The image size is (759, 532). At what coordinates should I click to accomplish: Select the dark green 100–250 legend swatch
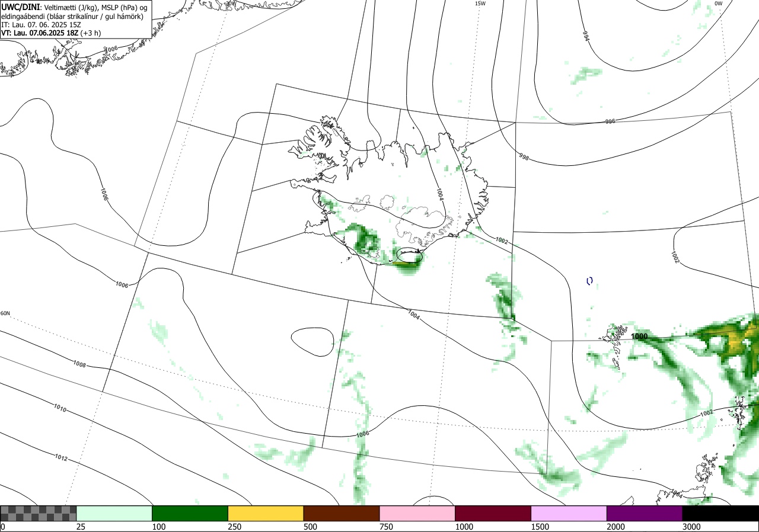pyautogui.click(x=190, y=513)
